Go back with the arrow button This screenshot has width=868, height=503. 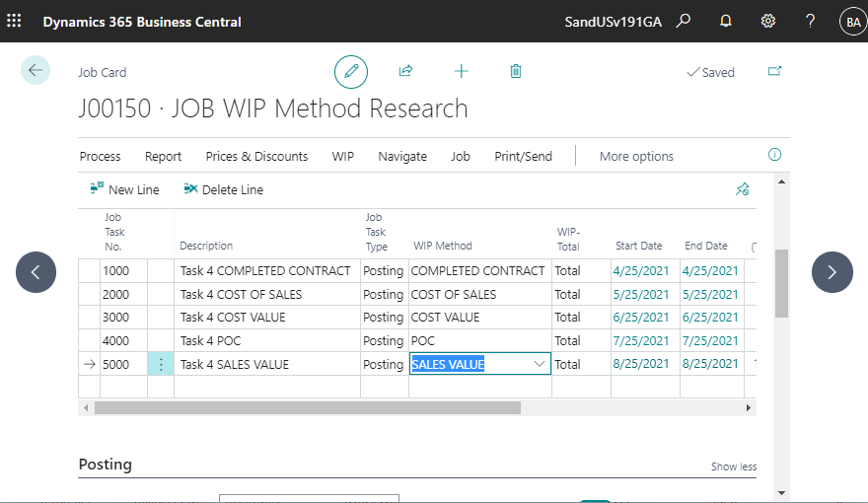click(x=36, y=70)
